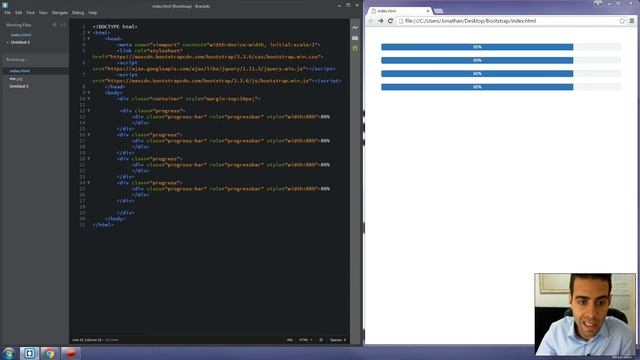Viewport: 640px width, 360px height.
Task: Collapse the progress div on line 24
Action: pyautogui.click(x=89, y=182)
